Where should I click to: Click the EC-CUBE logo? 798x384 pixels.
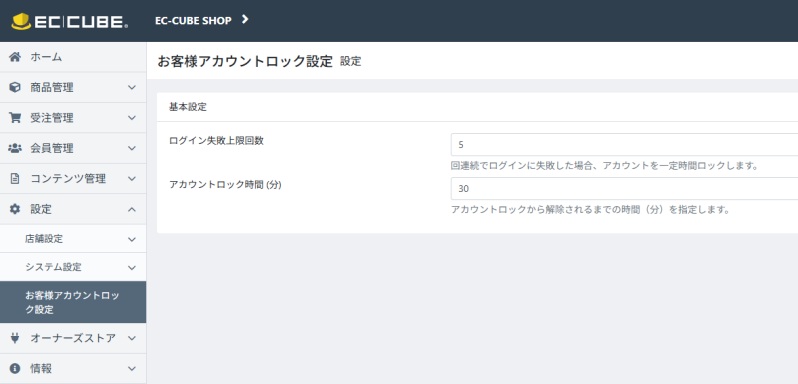tap(70, 21)
